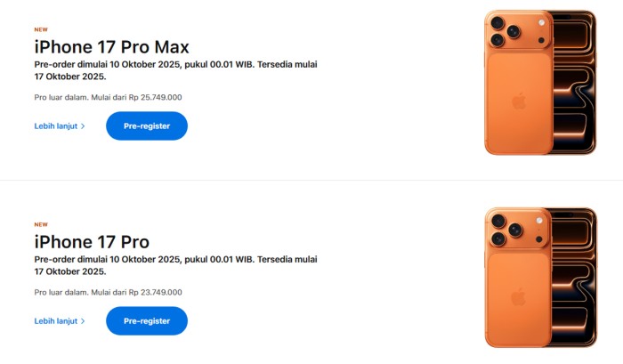Click the Apple logo on the iPhone 17 Pro Max image

[519, 101]
